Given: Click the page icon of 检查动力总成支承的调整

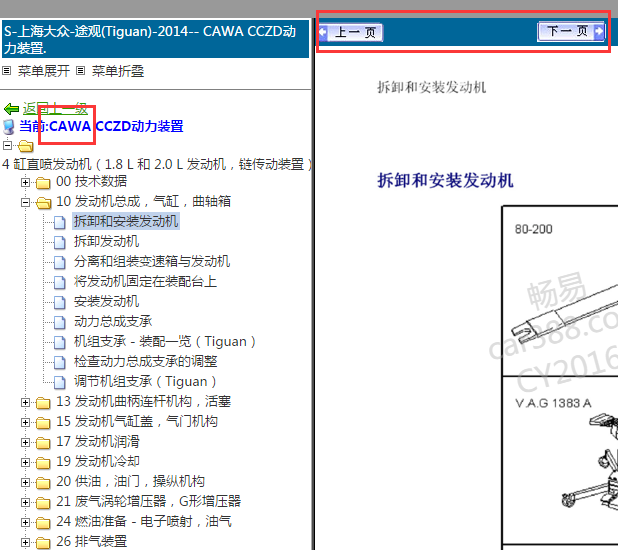Looking at the screenshot, I should (x=60, y=363).
